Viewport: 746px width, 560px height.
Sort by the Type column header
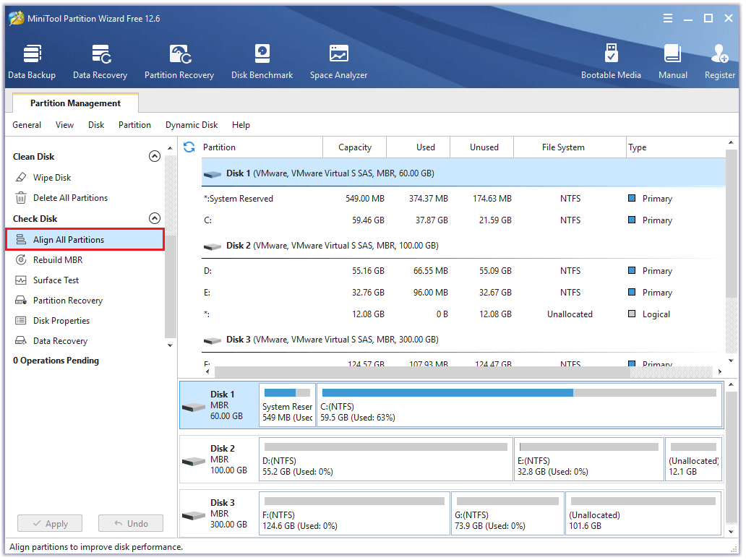pyautogui.click(x=676, y=147)
